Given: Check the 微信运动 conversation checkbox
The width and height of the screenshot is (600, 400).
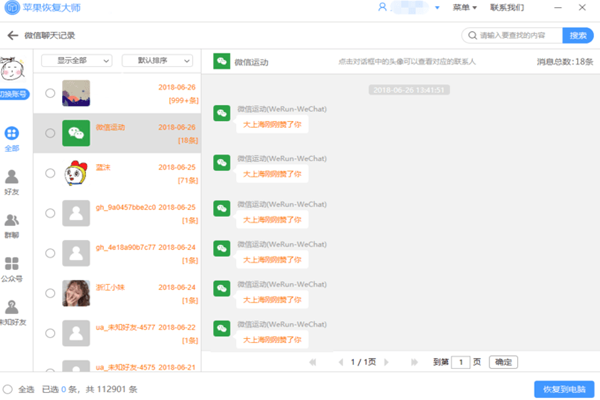Looking at the screenshot, I should coord(50,132).
